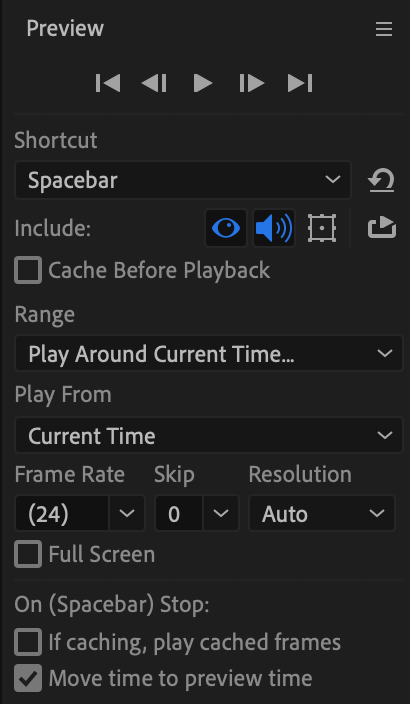Open the Range dropdown

pos(209,353)
